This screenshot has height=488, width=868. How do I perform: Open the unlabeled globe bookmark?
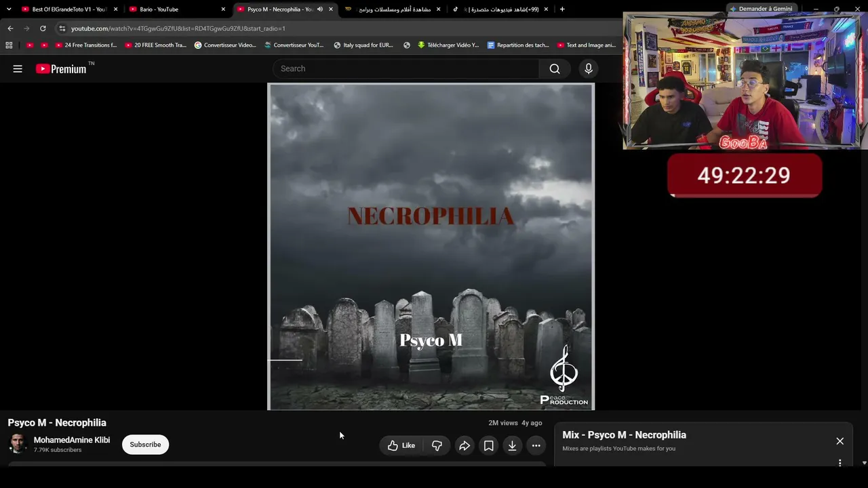407,45
